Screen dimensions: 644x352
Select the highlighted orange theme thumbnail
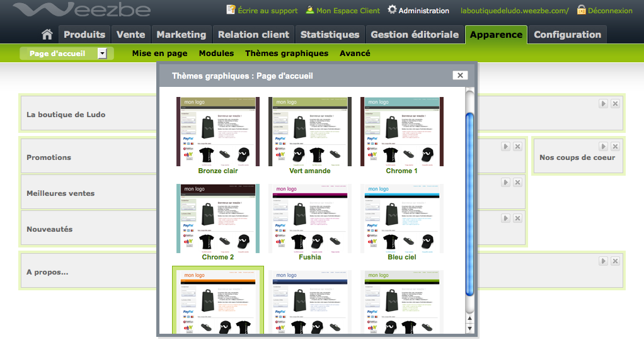[217, 302]
